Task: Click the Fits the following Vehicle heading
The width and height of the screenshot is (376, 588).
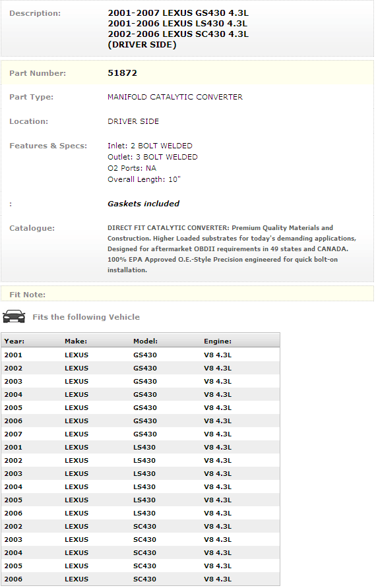Action: tap(86, 317)
